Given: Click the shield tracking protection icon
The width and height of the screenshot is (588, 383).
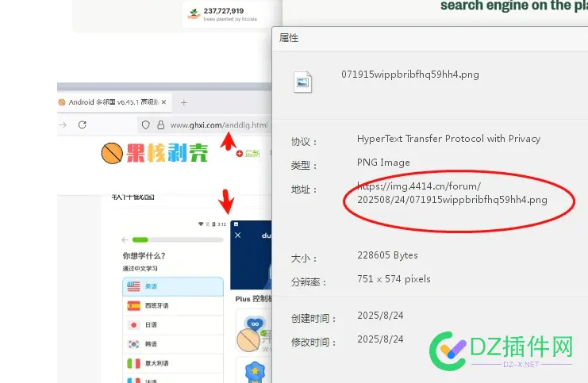Looking at the screenshot, I should click(145, 124).
